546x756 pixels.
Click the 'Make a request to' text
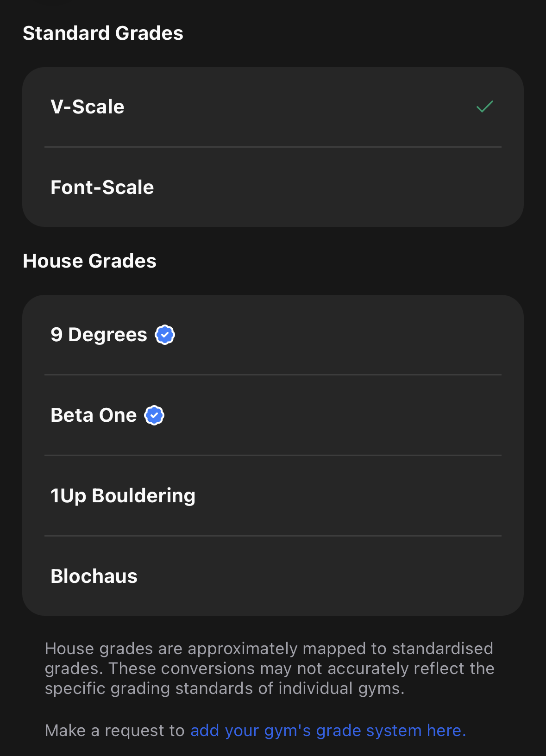click(x=114, y=730)
